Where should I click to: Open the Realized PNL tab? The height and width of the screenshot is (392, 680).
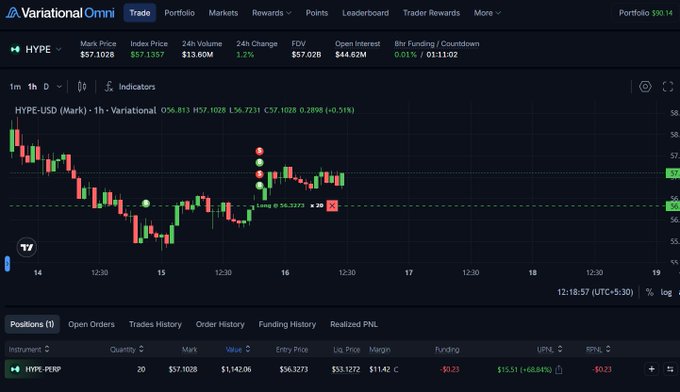[354, 324]
